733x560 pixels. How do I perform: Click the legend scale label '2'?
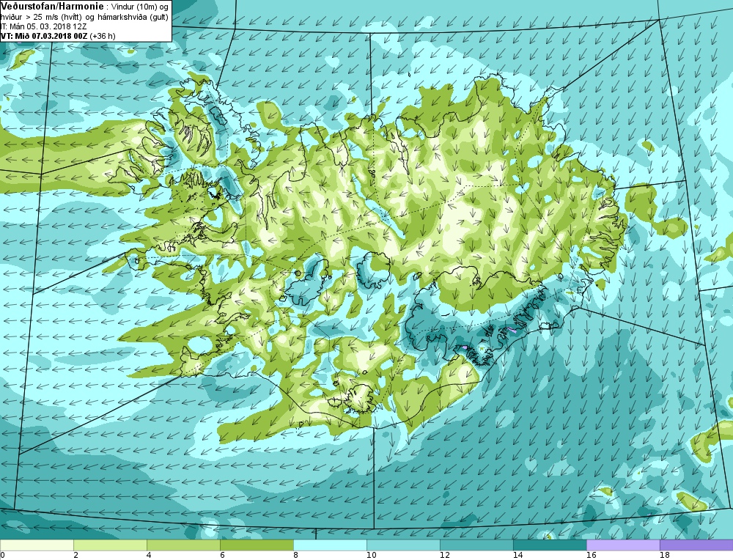click(75, 556)
